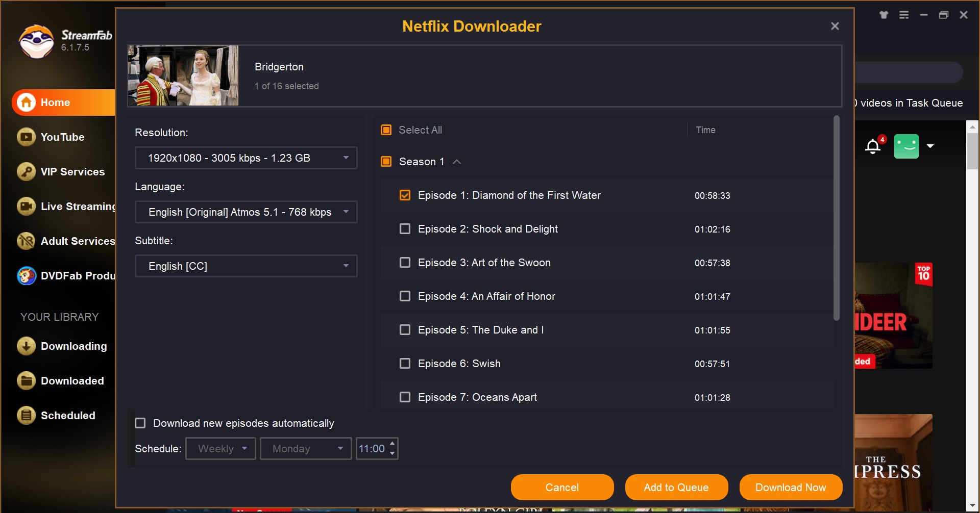Open the hamburger menu in title bar

pyautogui.click(x=904, y=15)
